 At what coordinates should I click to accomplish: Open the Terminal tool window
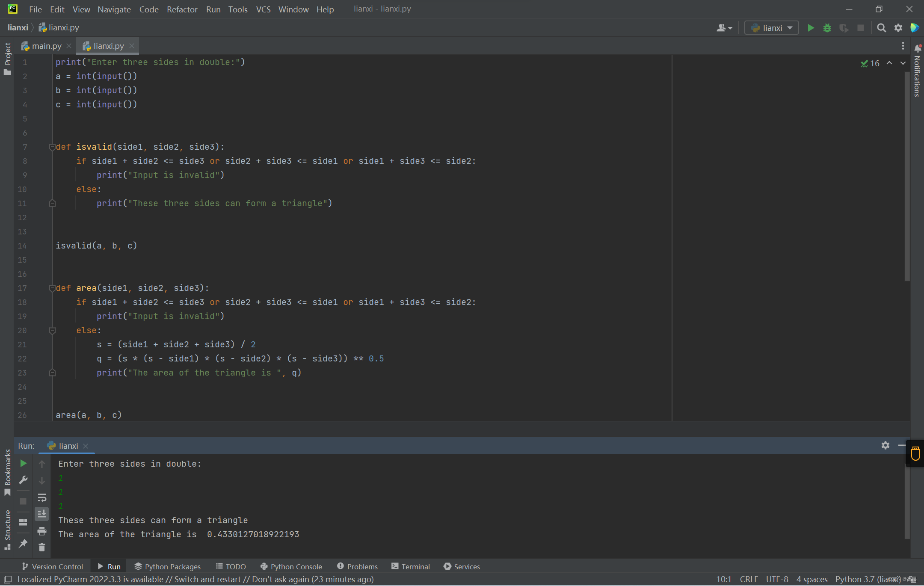coord(410,566)
